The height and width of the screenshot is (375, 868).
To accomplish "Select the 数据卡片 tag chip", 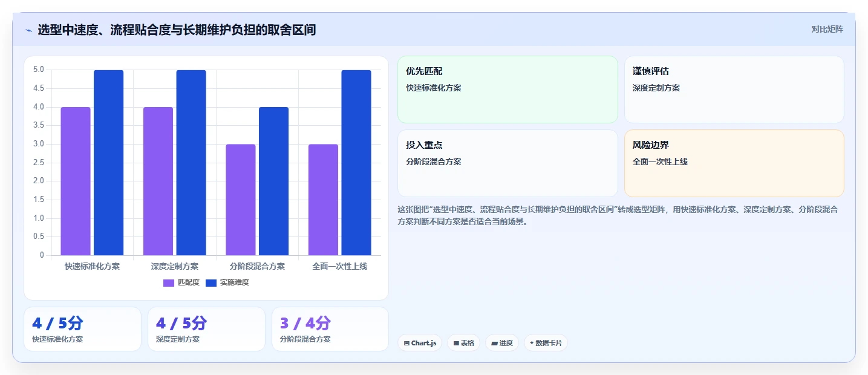I will (x=546, y=343).
